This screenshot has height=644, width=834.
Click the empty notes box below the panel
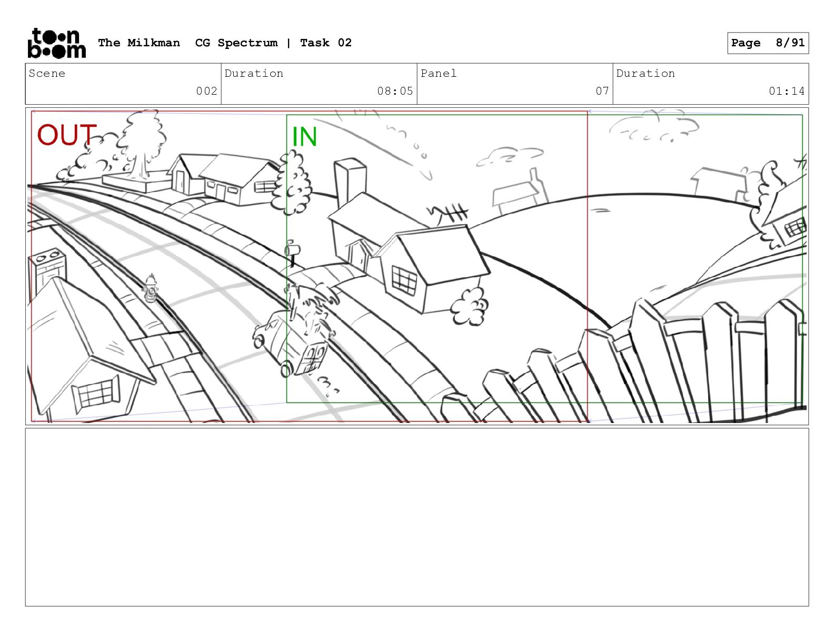(417, 517)
